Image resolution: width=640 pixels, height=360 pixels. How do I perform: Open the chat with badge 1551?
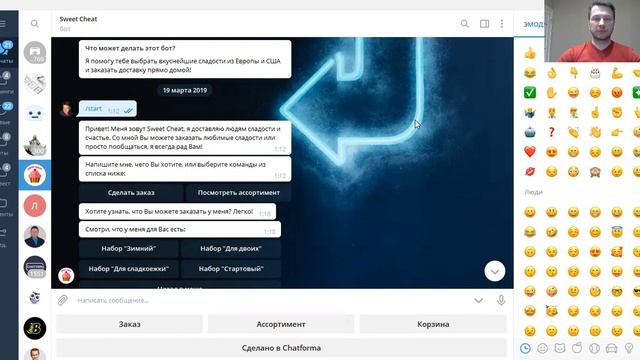click(x=35, y=267)
